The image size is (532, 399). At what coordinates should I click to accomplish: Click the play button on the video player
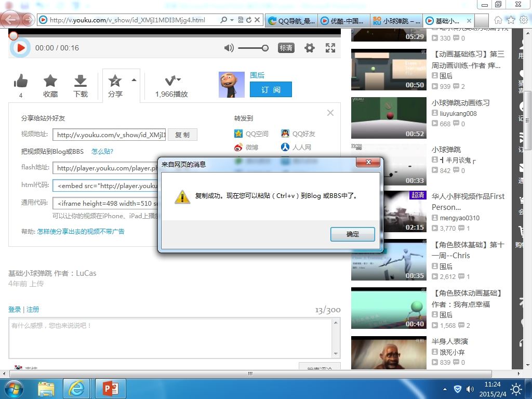(20, 48)
